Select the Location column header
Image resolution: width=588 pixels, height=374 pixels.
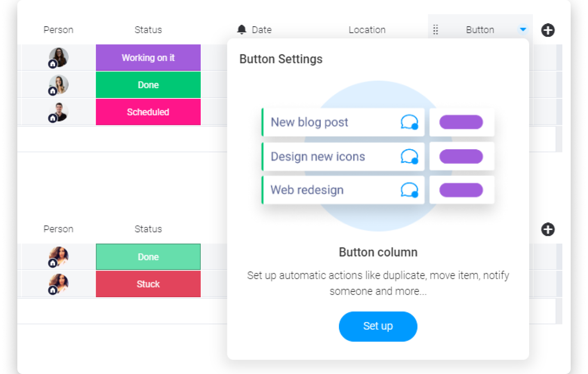(x=367, y=30)
